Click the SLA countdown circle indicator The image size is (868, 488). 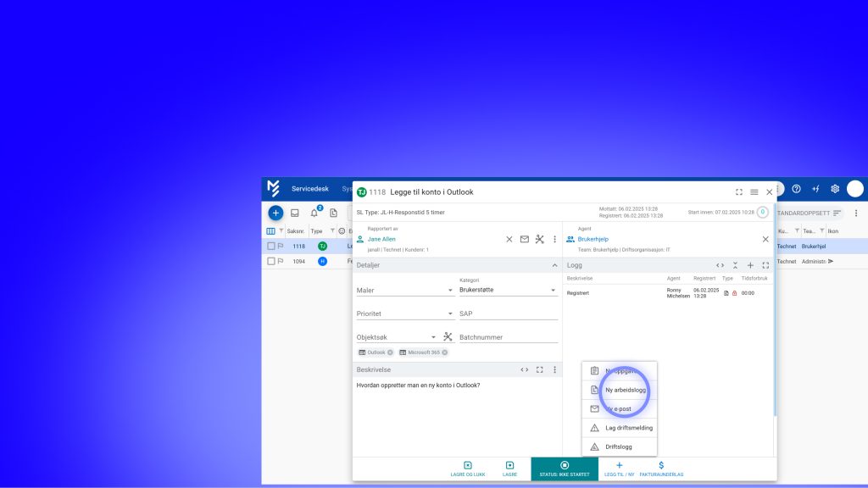pos(762,213)
